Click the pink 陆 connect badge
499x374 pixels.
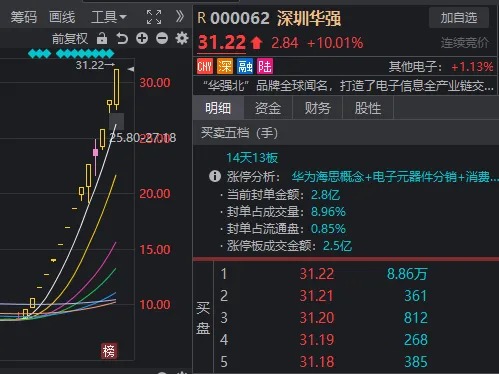point(265,66)
